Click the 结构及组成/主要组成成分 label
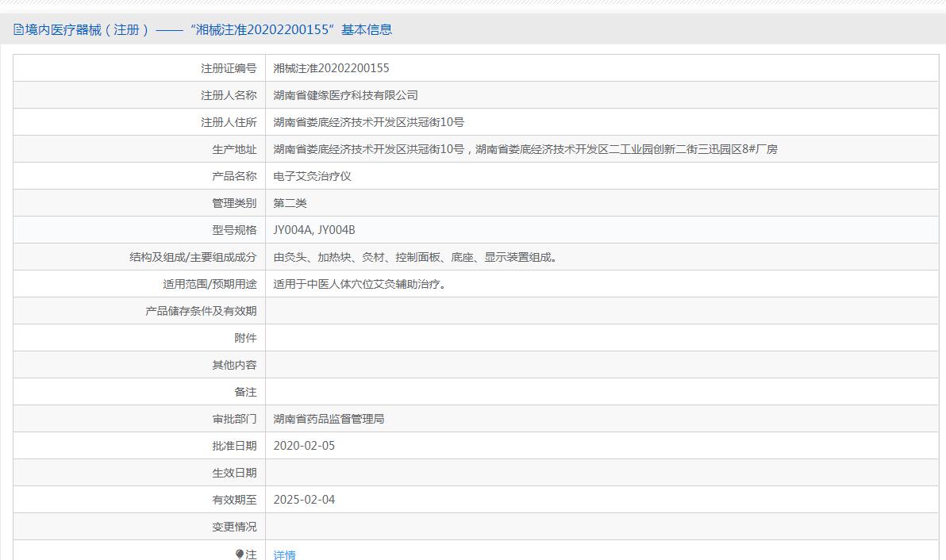This screenshot has width=946, height=560. click(x=193, y=257)
